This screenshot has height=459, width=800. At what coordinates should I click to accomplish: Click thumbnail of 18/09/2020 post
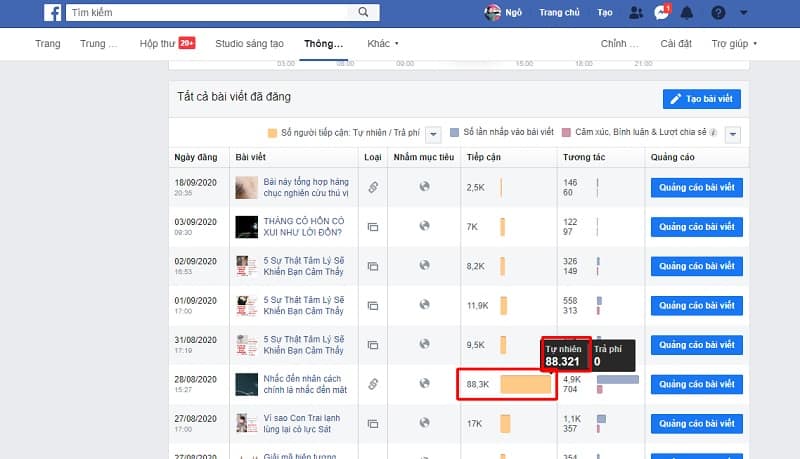pos(246,188)
